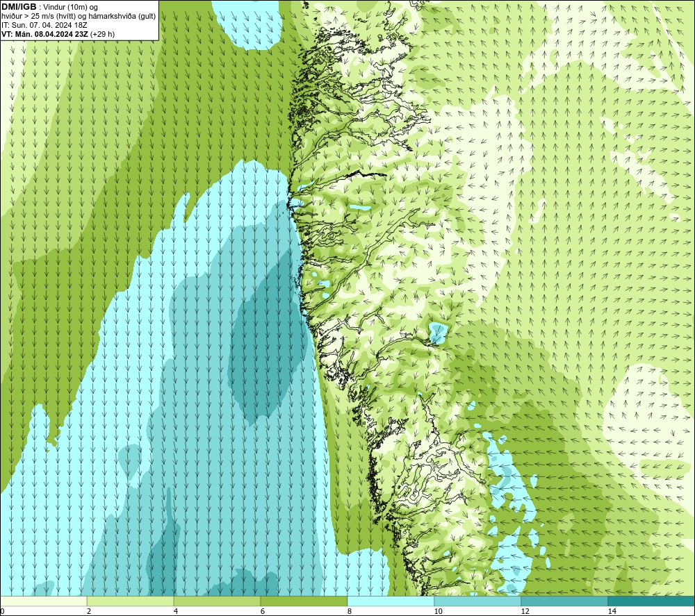Screen dimensions: 695x616
Task: Click the 2–4 m/s light green legend band
Action: tap(131, 601)
